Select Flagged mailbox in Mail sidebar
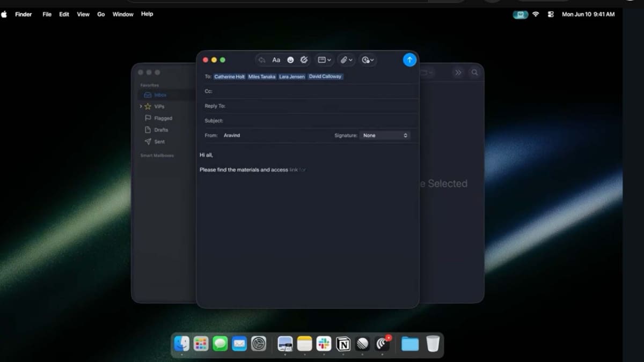The height and width of the screenshot is (362, 644). [x=158, y=119]
